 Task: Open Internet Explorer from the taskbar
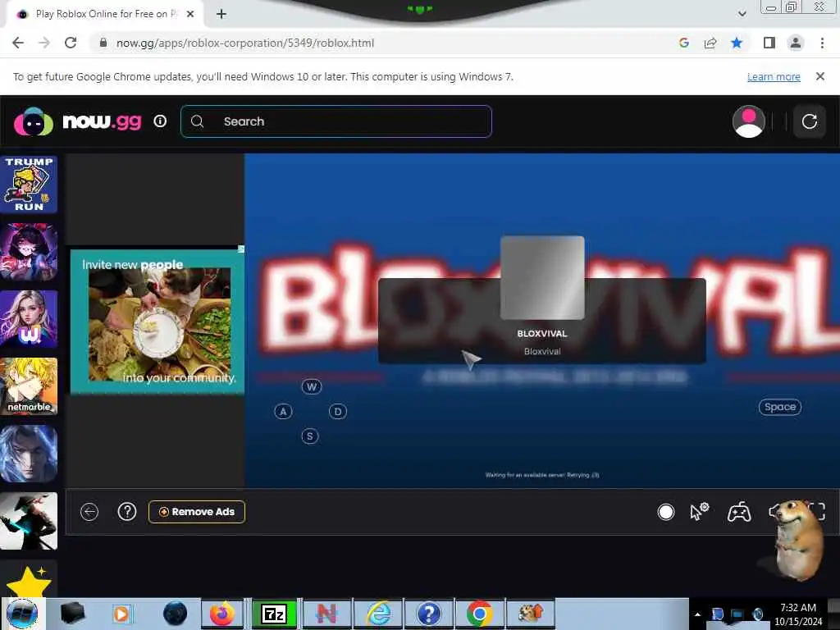coord(379,614)
